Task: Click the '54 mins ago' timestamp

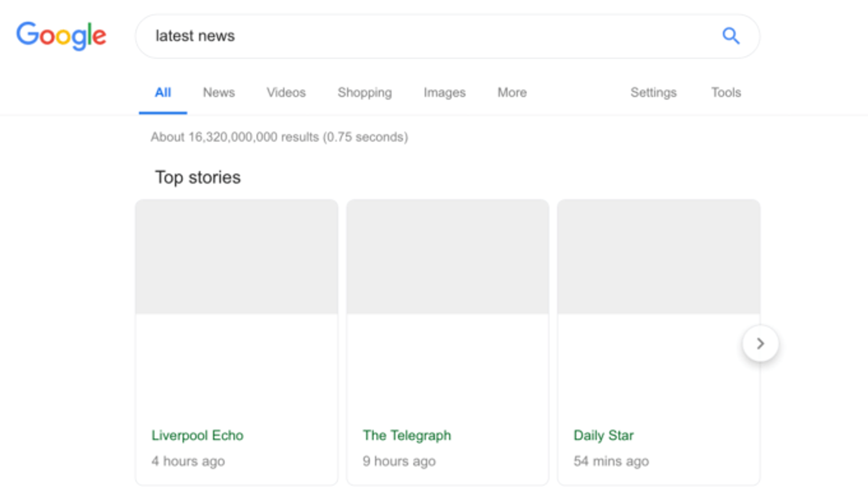Action: (x=611, y=461)
